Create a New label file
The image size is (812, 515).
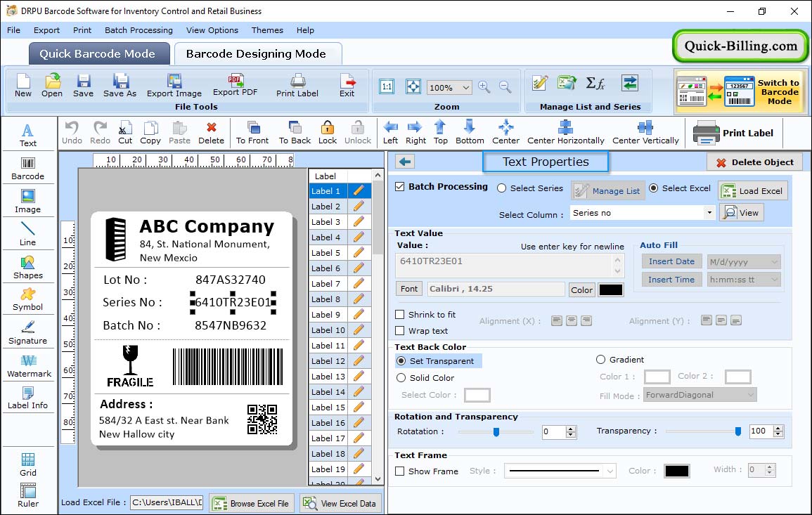coord(22,86)
